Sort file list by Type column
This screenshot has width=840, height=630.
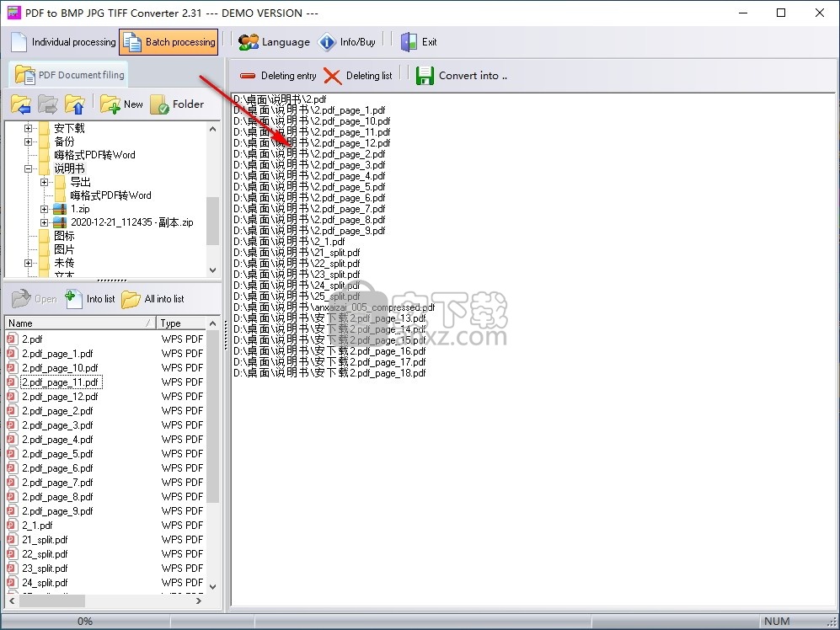click(181, 323)
